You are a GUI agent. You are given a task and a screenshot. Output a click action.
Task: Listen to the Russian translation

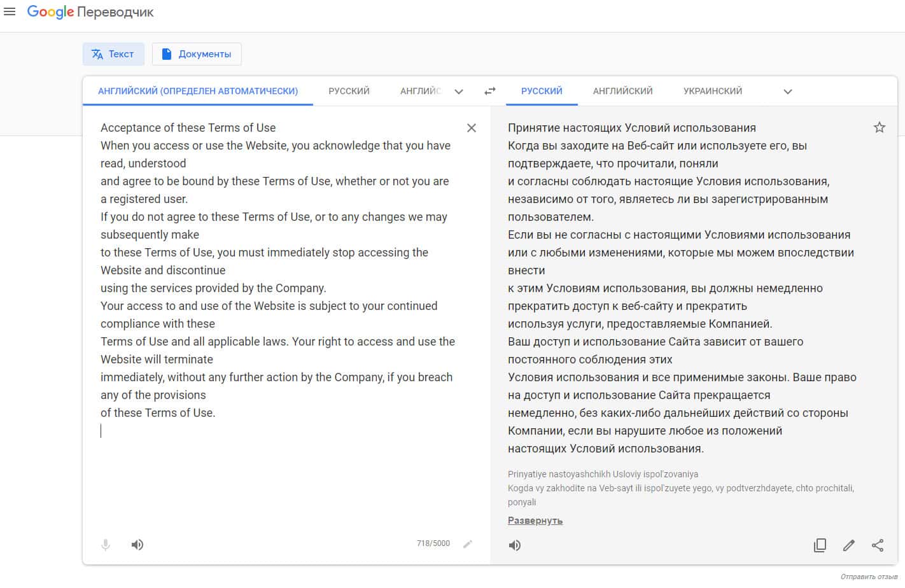[x=515, y=545]
